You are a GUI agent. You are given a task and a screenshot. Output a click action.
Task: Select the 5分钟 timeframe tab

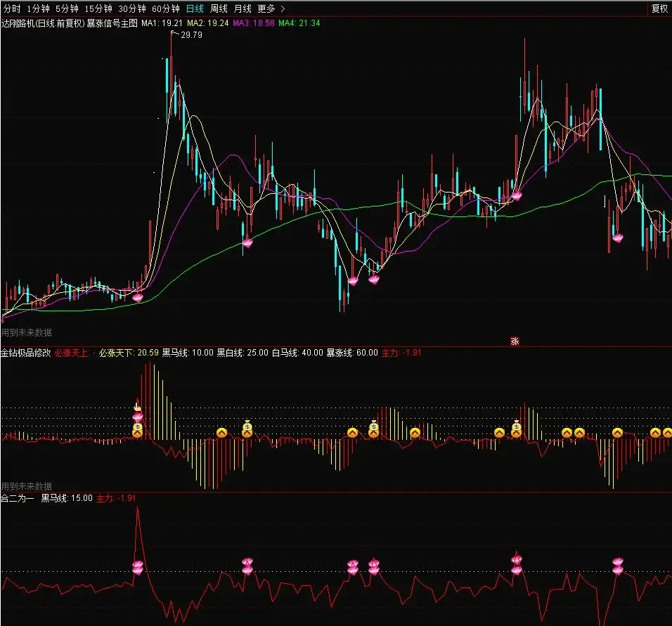pyautogui.click(x=67, y=8)
